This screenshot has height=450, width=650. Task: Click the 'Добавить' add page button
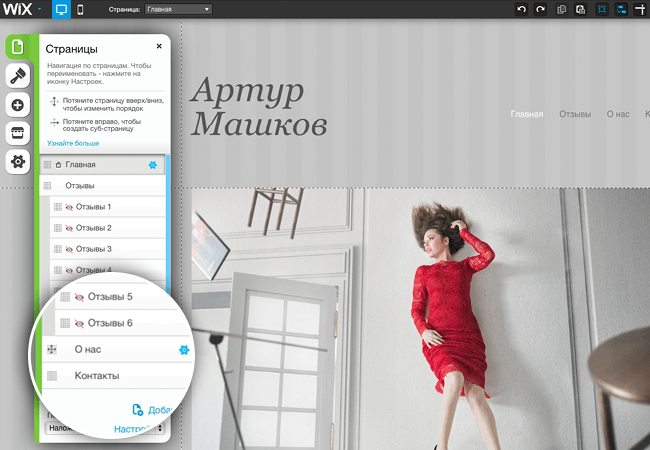click(153, 410)
